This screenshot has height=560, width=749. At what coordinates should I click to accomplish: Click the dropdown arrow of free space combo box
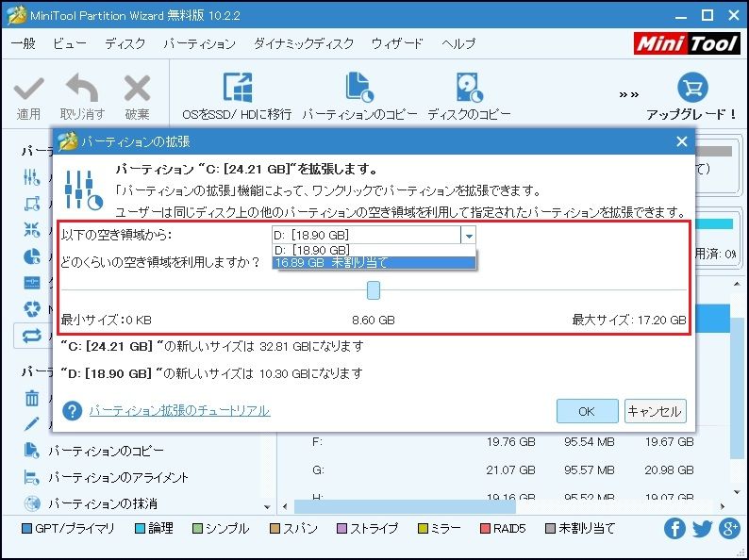pyautogui.click(x=469, y=236)
